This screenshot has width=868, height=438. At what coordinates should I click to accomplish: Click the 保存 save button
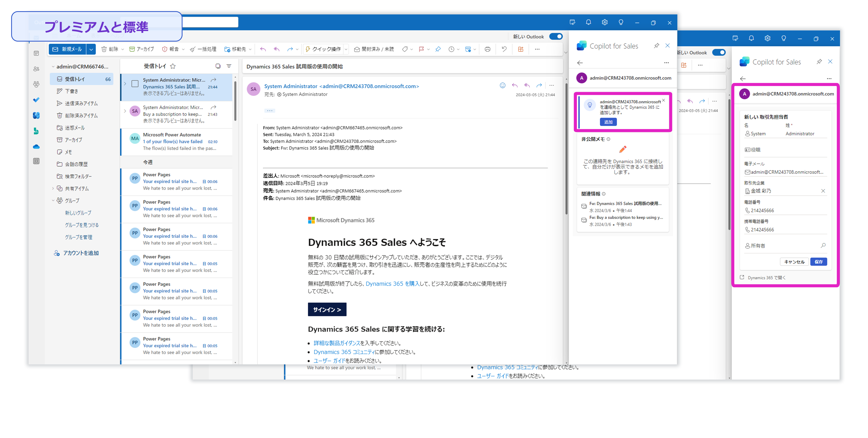tap(819, 262)
